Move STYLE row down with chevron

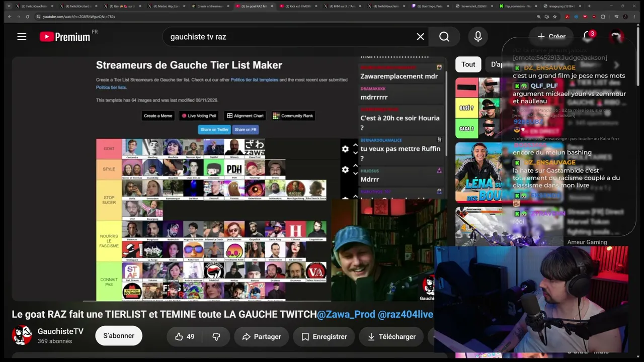tap(355, 173)
